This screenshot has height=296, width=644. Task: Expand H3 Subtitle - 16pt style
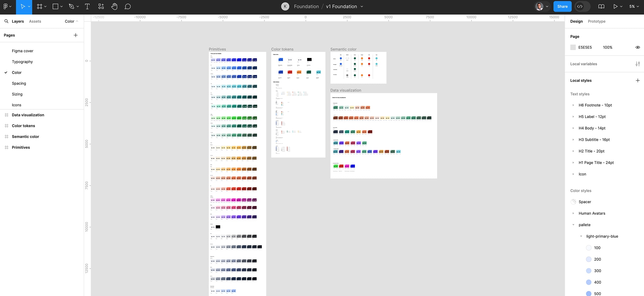[573, 140]
